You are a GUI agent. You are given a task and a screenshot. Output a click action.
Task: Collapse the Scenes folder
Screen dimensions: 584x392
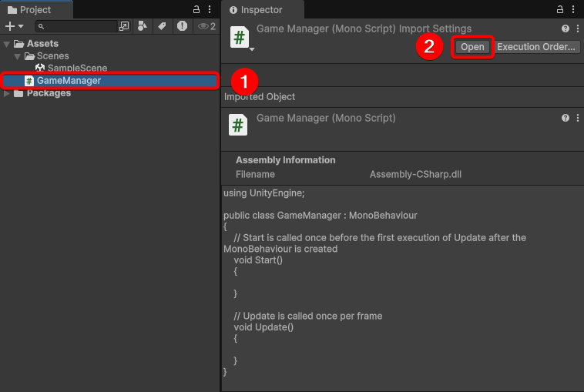pyautogui.click(x=18, y=56)
